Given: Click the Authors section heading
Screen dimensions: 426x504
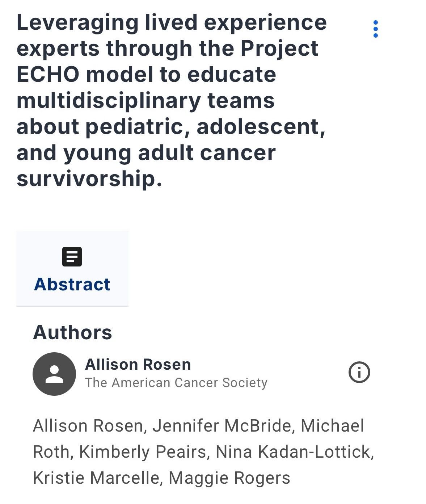Looking at the screenshot, I should [x=72, y=332].
